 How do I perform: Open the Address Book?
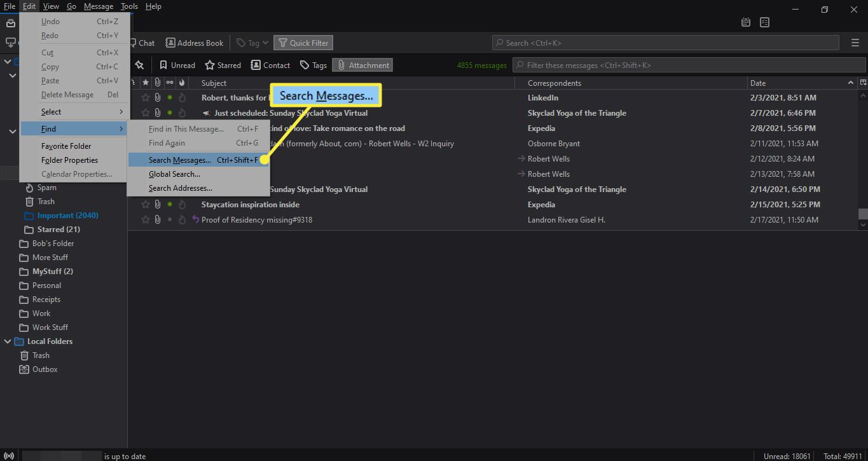coord(194,43)
